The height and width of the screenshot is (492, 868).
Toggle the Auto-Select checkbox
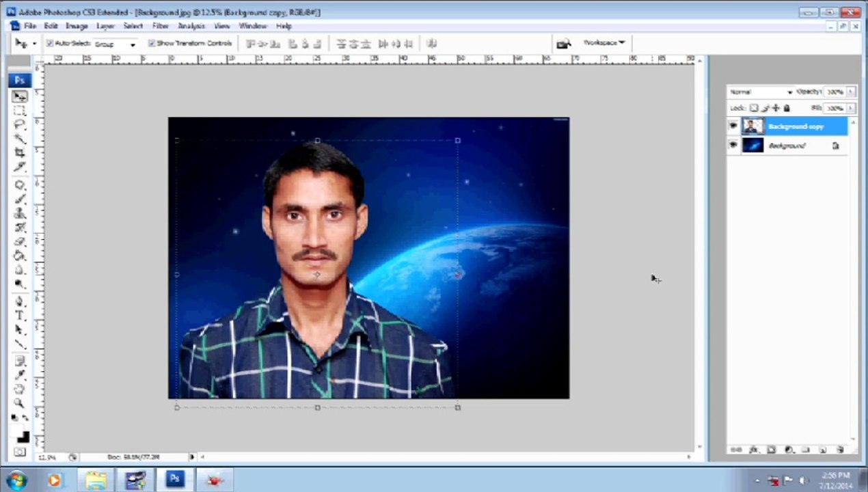point(50,43)
